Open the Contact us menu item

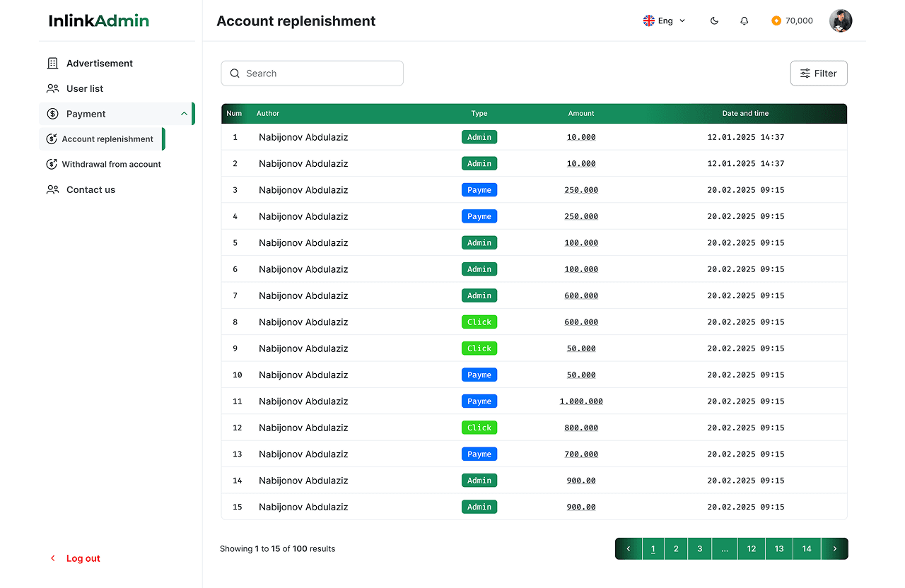90,190
